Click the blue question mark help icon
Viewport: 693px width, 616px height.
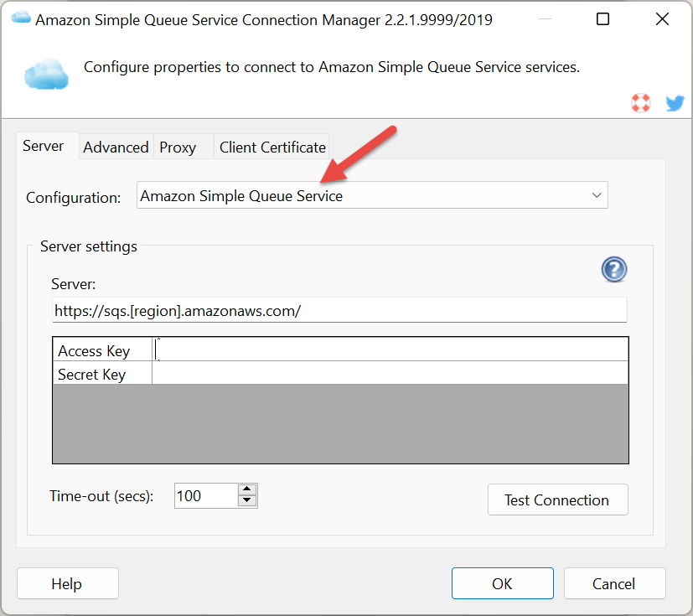coord(614,269)
